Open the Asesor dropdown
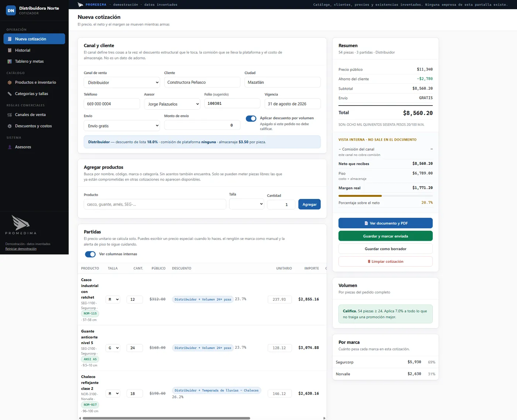This screenshot has width=517, height=420. (172, 104)
